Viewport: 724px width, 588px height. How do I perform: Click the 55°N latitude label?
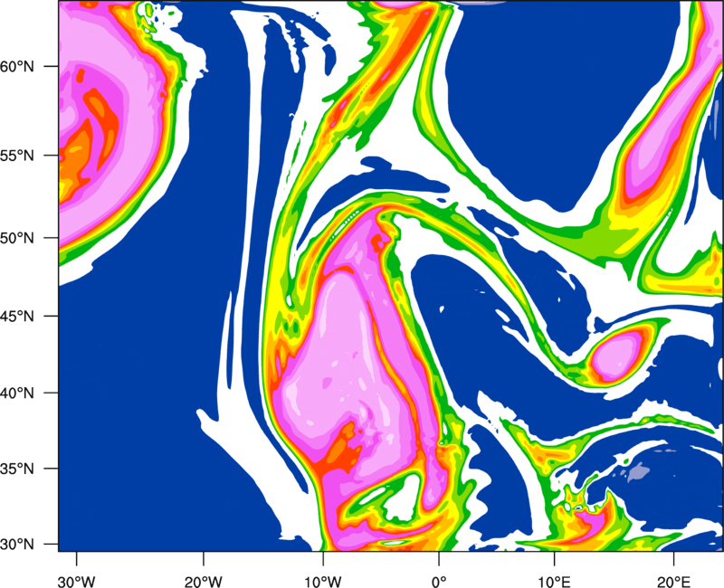point(17,156)
